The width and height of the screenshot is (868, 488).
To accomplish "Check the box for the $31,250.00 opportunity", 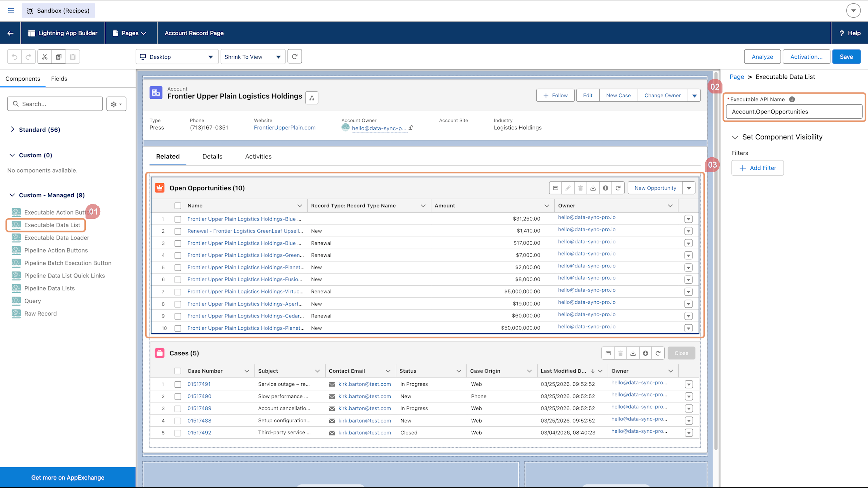I will [178, 219].
